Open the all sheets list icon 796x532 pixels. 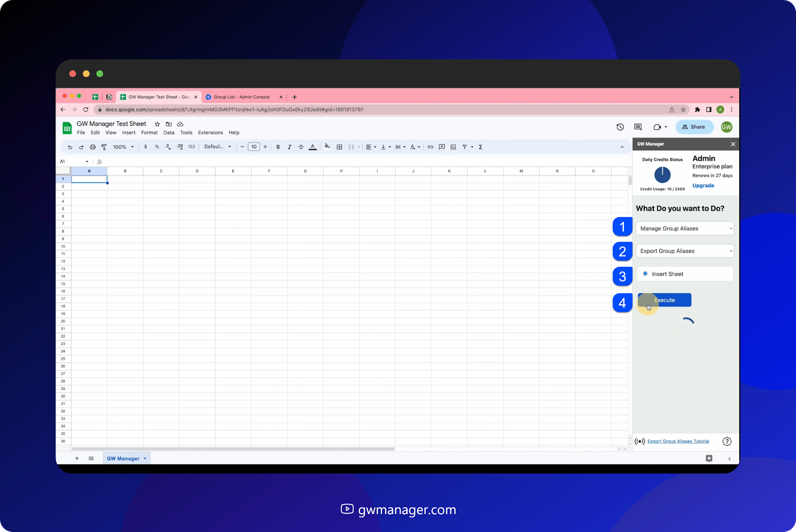(91, 458)
